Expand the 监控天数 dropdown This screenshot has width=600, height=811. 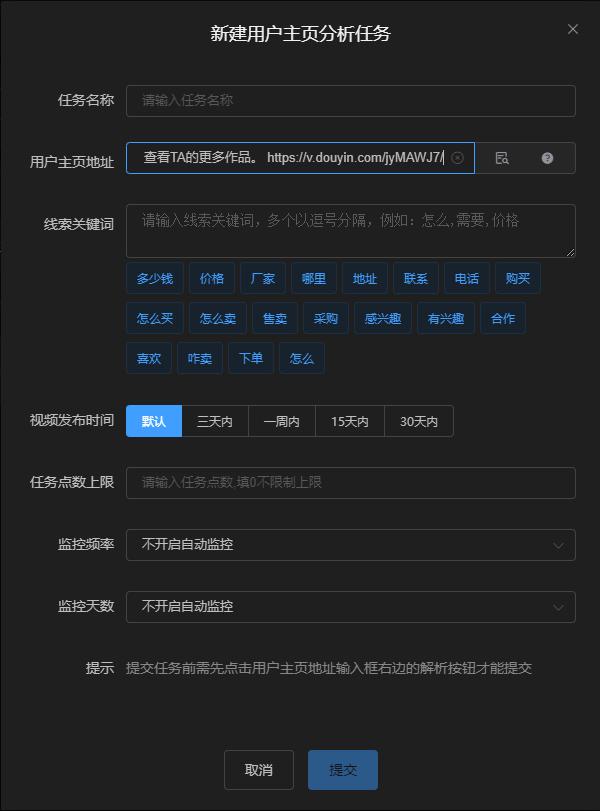tap(351, 607)
